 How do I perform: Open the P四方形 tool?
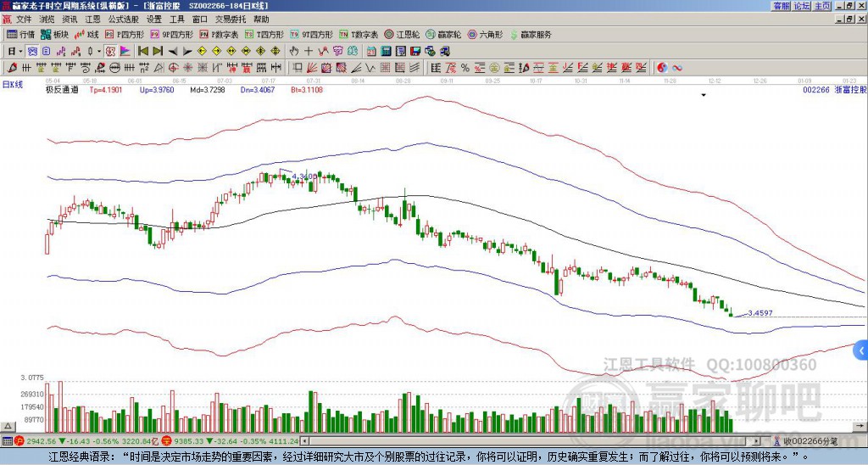[x=125, y=34]
